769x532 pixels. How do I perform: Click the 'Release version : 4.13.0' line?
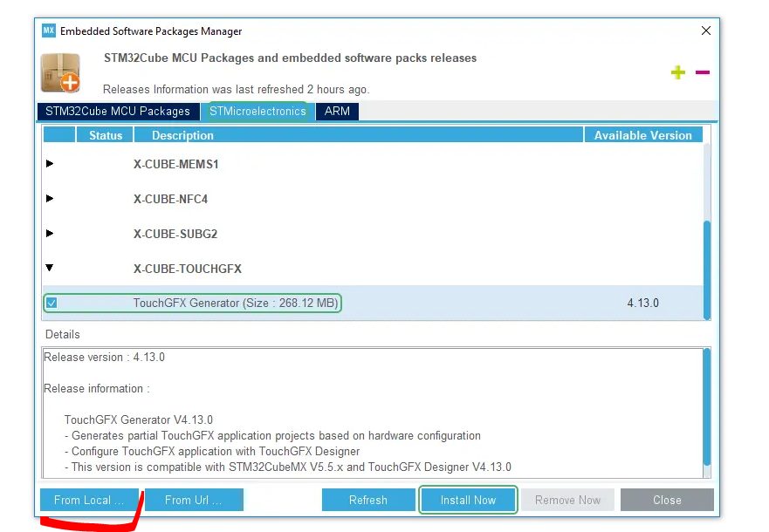104,357
